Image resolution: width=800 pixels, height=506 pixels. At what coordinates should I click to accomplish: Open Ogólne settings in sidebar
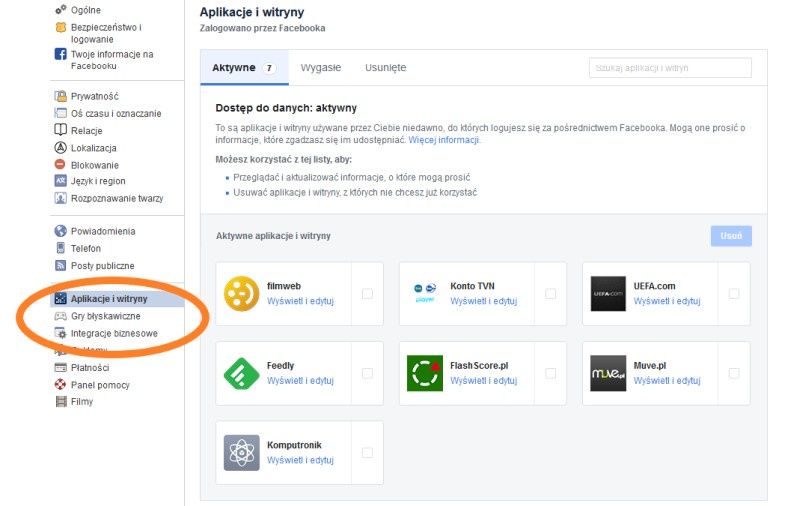(x=86, y=10)
